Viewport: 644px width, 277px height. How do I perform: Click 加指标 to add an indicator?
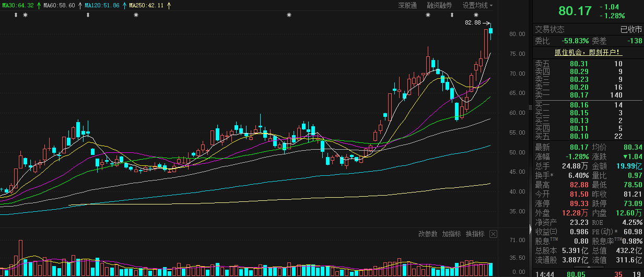451,234
